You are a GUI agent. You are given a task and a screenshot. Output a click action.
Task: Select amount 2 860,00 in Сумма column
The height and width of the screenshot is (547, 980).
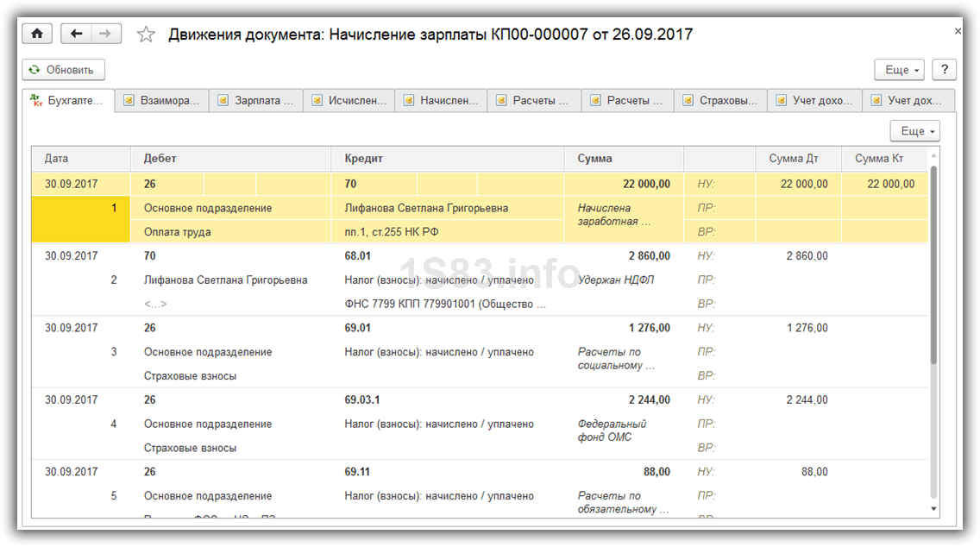tap(650, 255)
